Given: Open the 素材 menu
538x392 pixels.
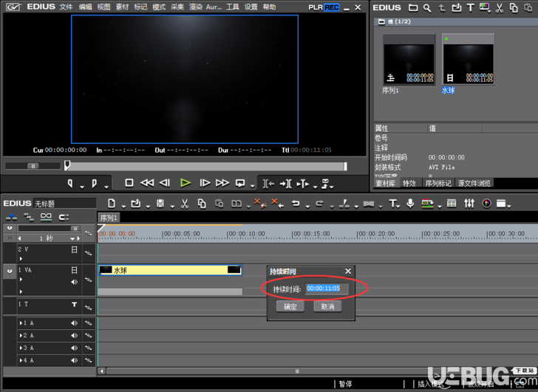Looking at the screenshot, I should [122, 7].
